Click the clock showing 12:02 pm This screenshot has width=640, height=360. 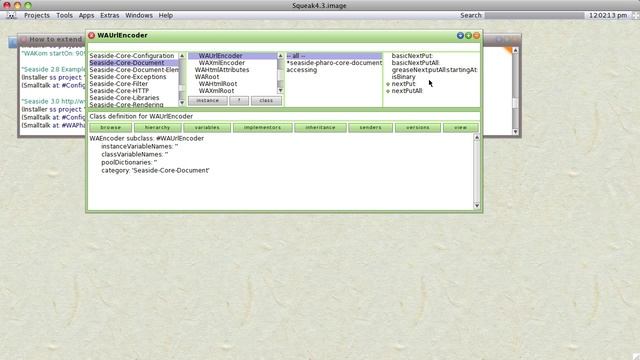[x=608, y=15]
